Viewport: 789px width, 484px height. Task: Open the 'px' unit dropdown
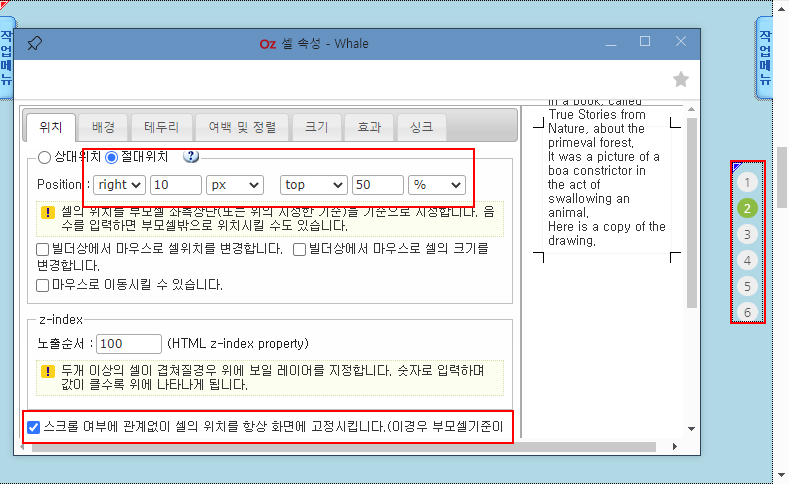click(234, 185)
